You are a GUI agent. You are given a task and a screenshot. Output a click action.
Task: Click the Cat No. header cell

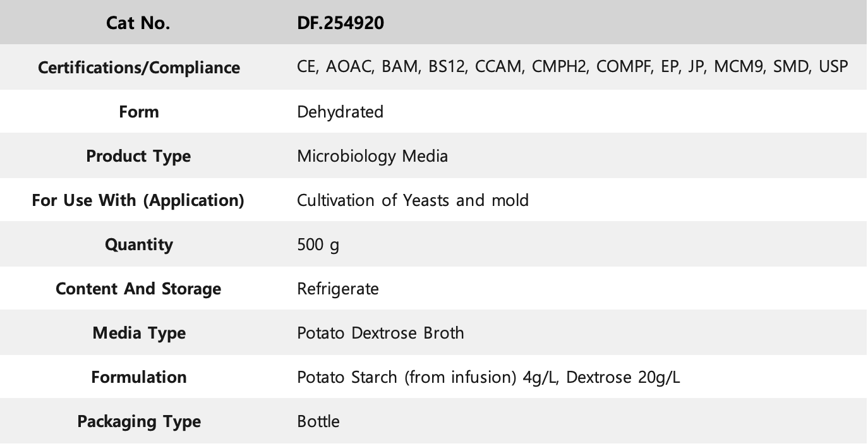[x=138, y=23]
